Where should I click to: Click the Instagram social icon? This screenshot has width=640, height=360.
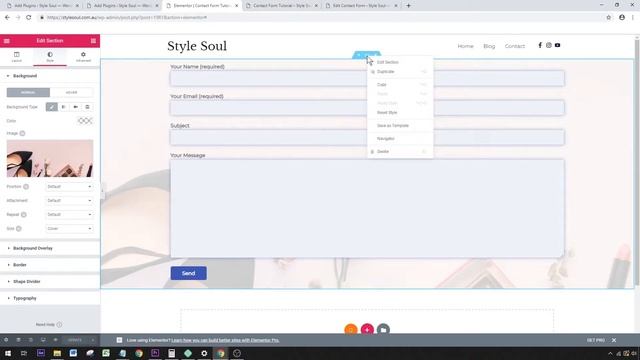click(549, 45)
